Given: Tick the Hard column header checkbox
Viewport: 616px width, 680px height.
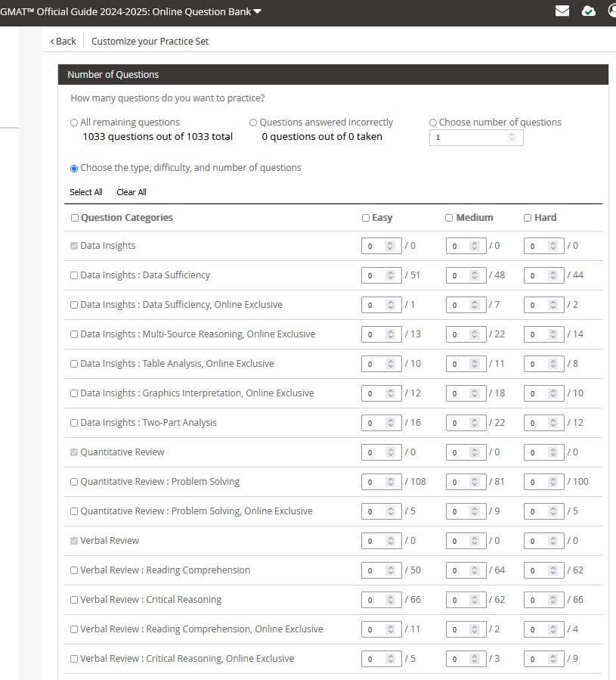Looking at the screenshot, I should tap(528, 218).
